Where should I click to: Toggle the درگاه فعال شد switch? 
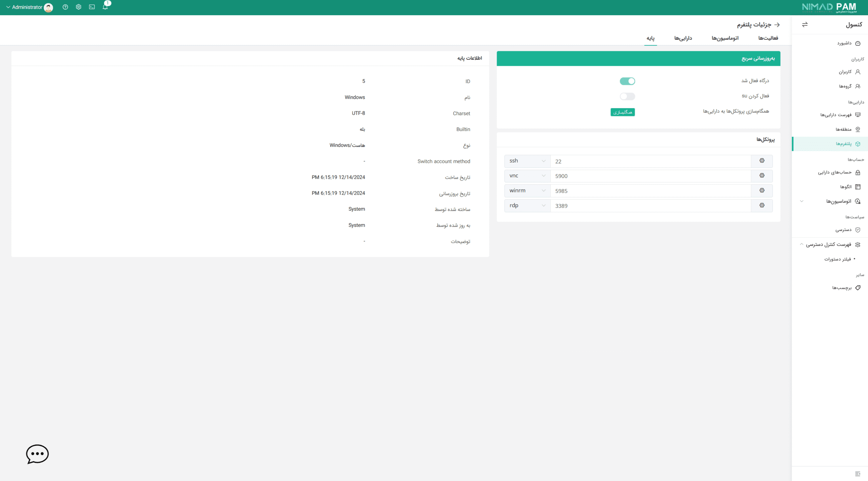627,81
